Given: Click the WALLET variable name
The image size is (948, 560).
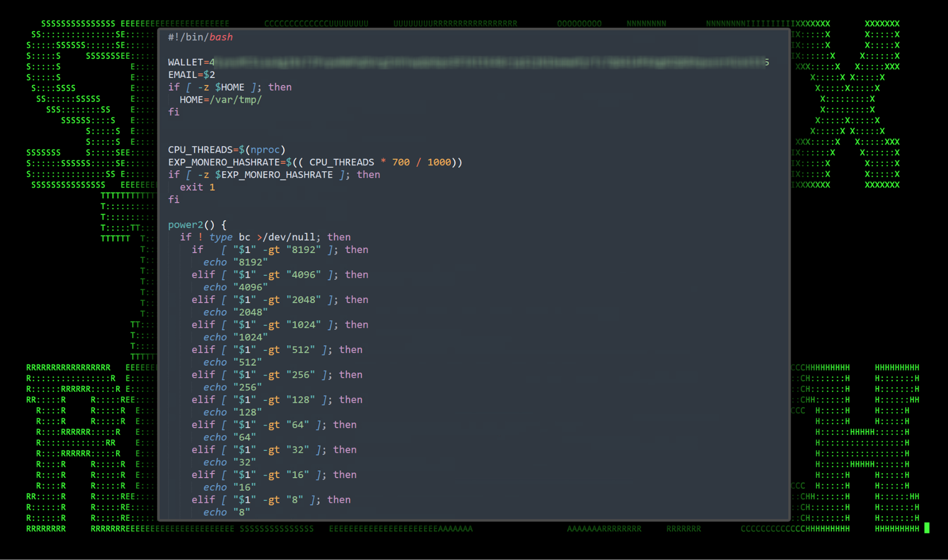Looking at the screenshot, I should [x=185, y=62].
